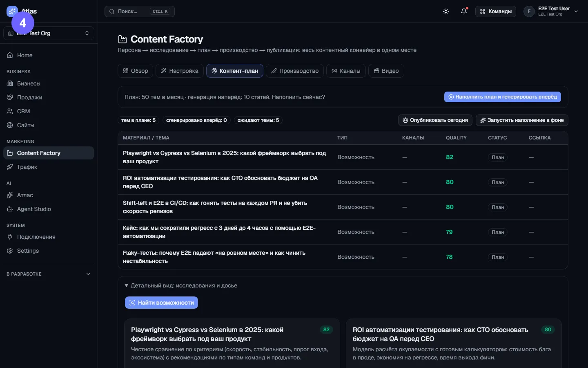Image resolution: width=588 pixels, height=368 pixels.
Task: Click the Content Factory heading icon
Action: click(x=122, y=39)
